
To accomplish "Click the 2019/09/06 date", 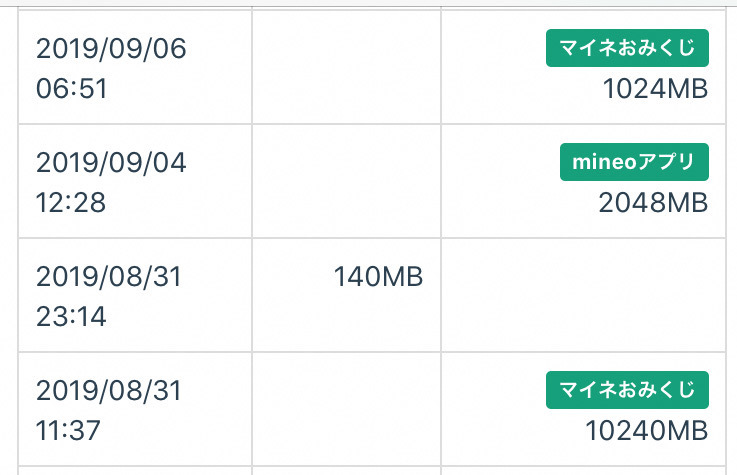I will (111, 48).
